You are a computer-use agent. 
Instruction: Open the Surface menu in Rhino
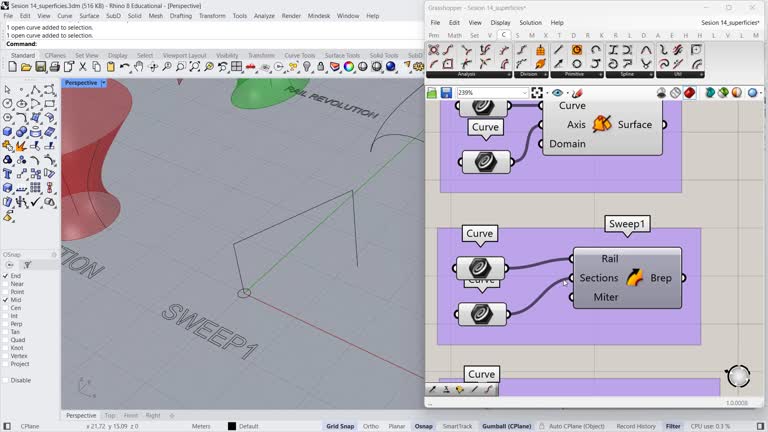(90, 16)
